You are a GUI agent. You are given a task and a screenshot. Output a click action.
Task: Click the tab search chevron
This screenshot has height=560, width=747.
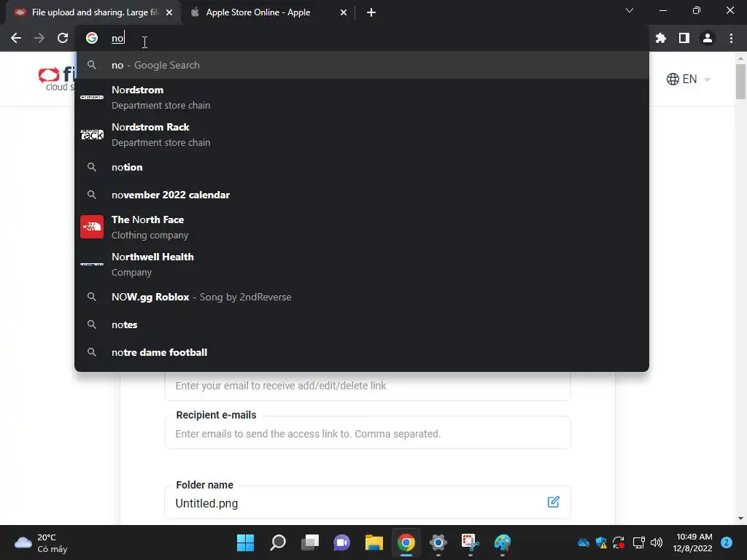(630, 10)
